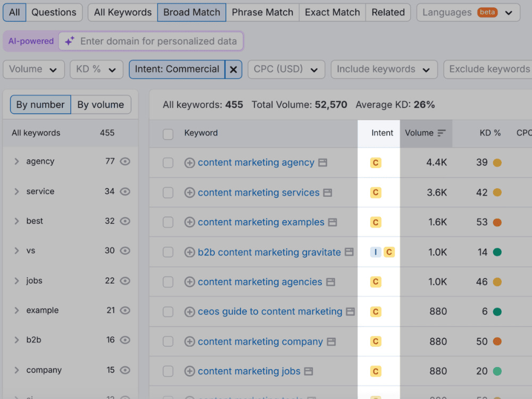Open the content marketing agencies keyword link
The image size is (532, 399).
click(260, 282)
